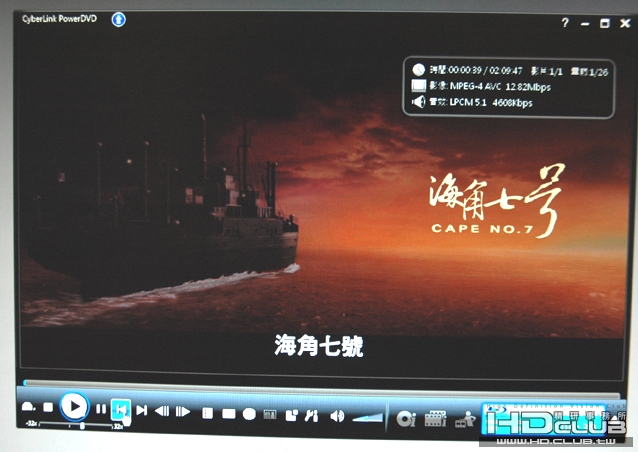
Task: Click the round circle icon in control bar
Action: point(249,414)
